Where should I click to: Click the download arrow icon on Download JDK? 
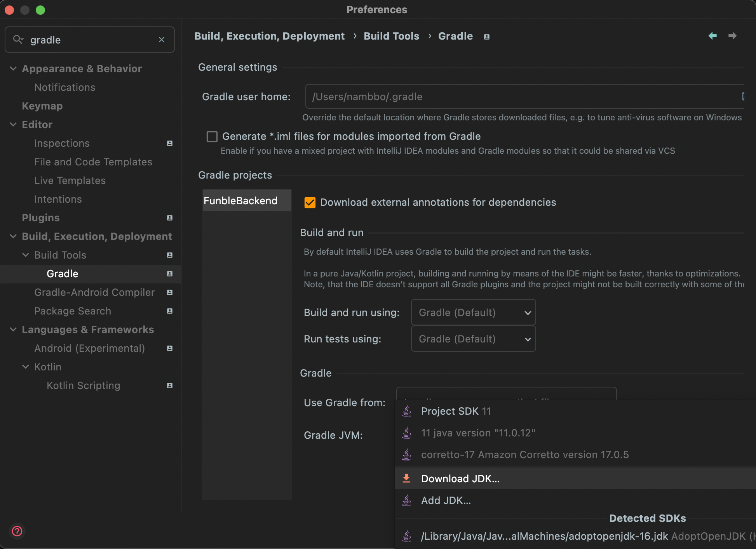(x=407, y=478)
